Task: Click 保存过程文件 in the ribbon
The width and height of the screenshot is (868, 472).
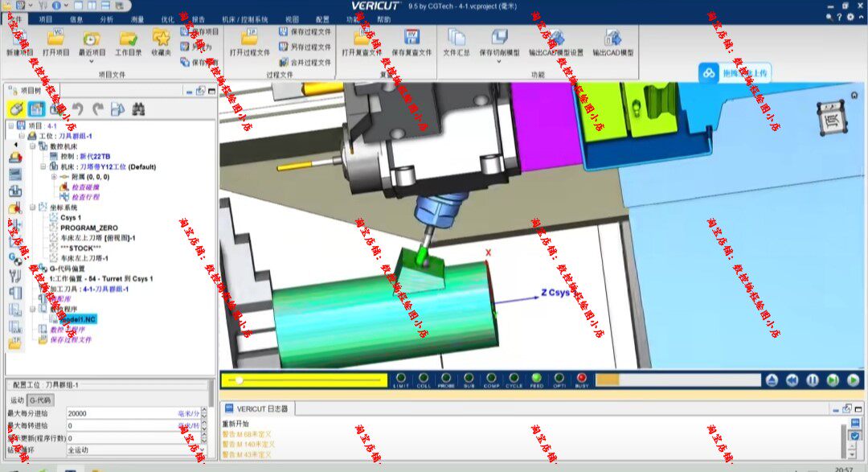Action: coord(305,32)
